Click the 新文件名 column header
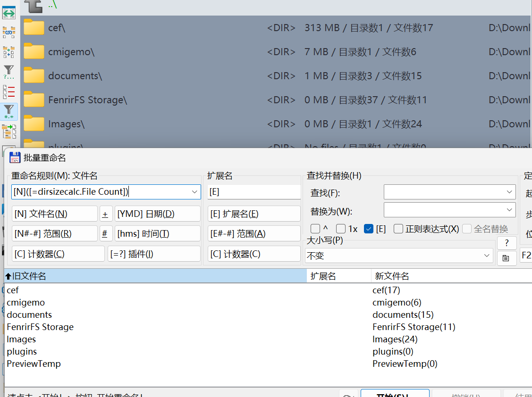The height and width of the screenshot is (397, 532). tap(451, 276)
